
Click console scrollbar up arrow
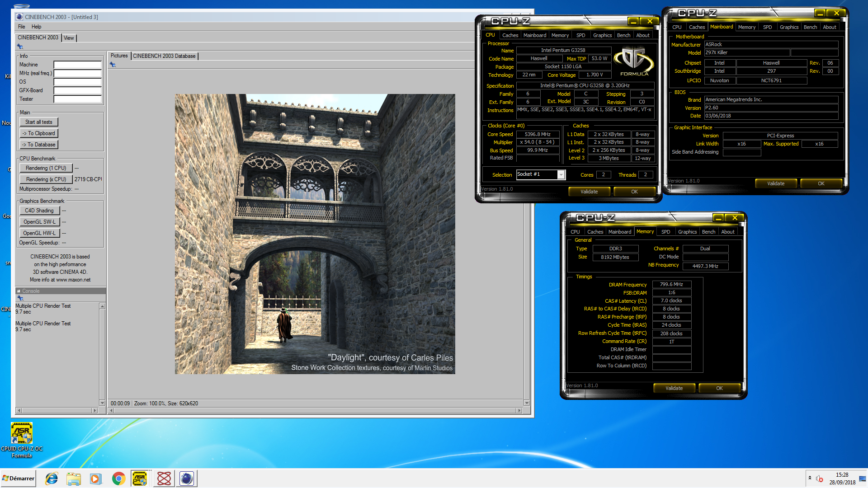[103, 306]
